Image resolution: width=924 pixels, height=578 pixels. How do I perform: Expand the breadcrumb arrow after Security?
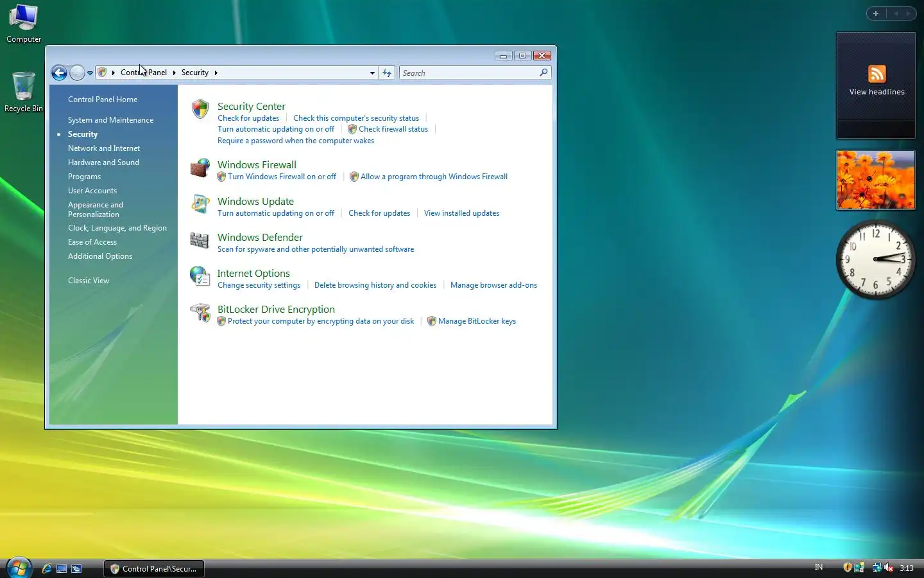[216, 73]
